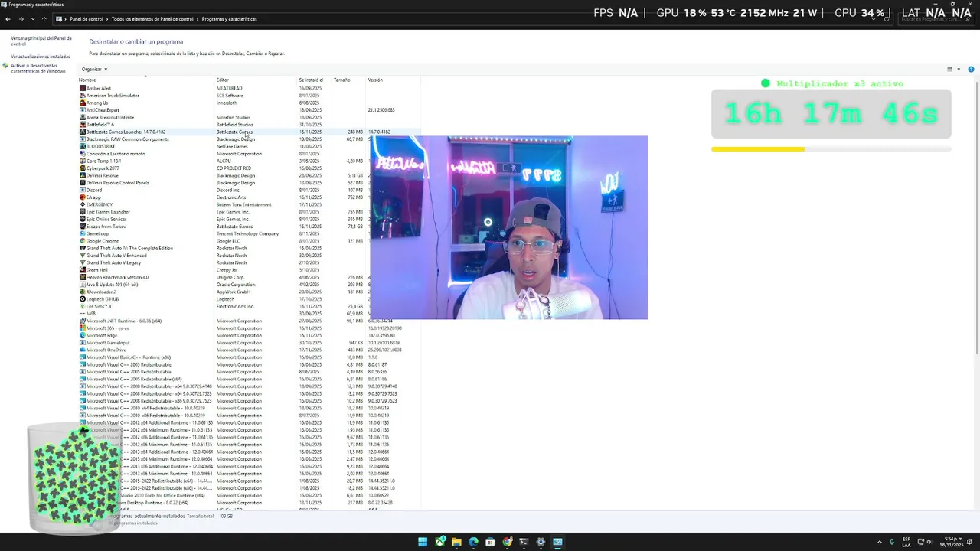Open Ventana principal del Panel de control
The height and width of the screenshot is (551, 980).
coord(41,41)
